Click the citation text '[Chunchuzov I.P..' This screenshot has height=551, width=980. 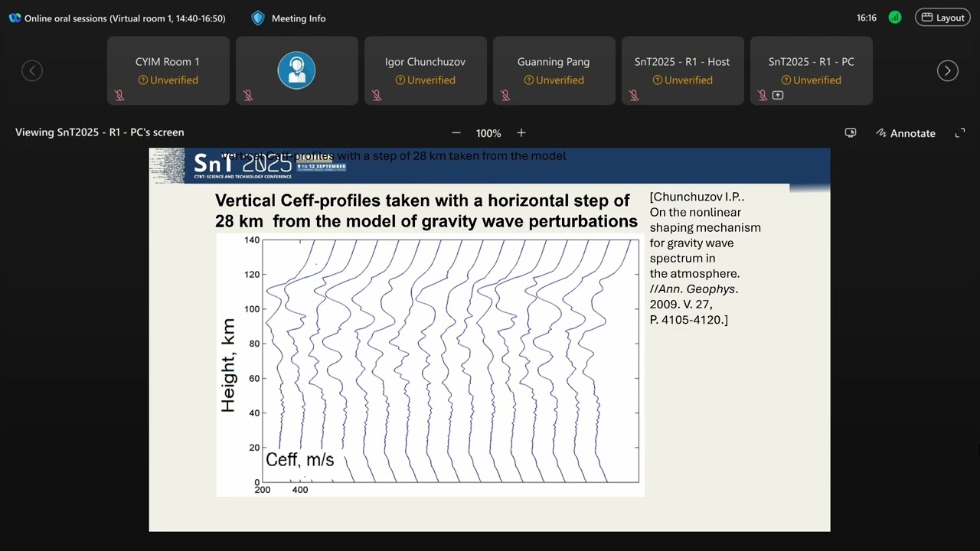(697, 197)
